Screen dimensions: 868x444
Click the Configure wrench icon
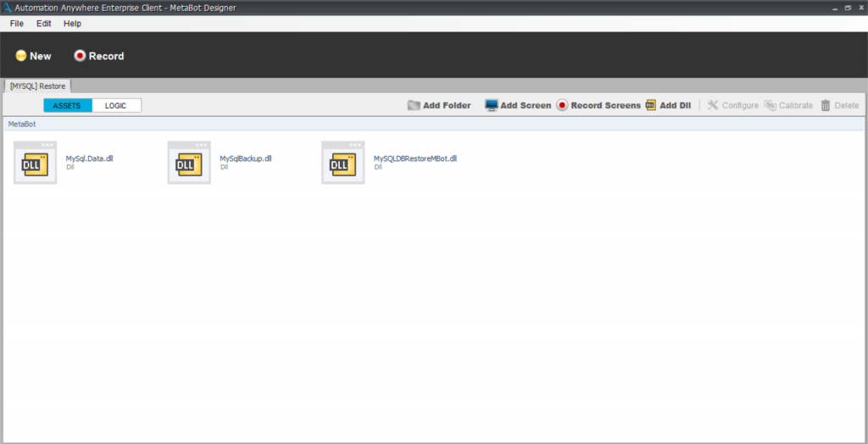tap(713, 105)
